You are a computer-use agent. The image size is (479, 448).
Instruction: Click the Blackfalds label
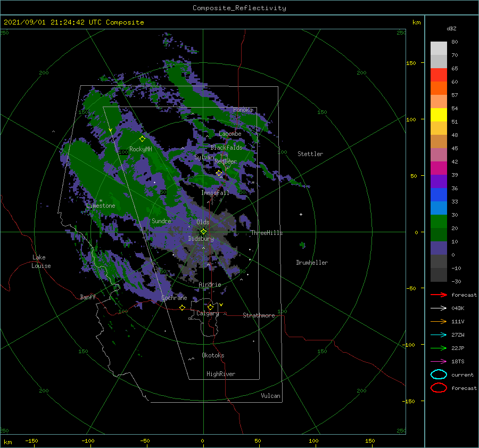[x=226, y=148]
